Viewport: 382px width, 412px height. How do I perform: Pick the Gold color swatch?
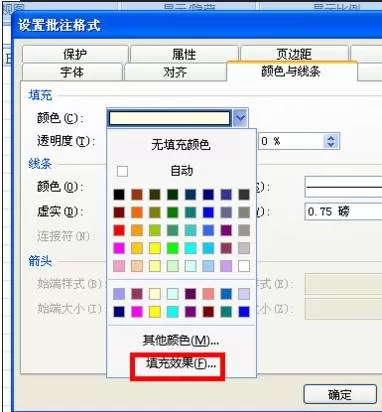point(137,248)
